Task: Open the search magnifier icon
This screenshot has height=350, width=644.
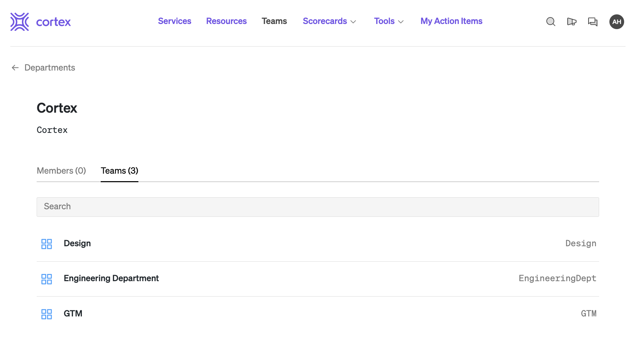Action: (550, 22)
